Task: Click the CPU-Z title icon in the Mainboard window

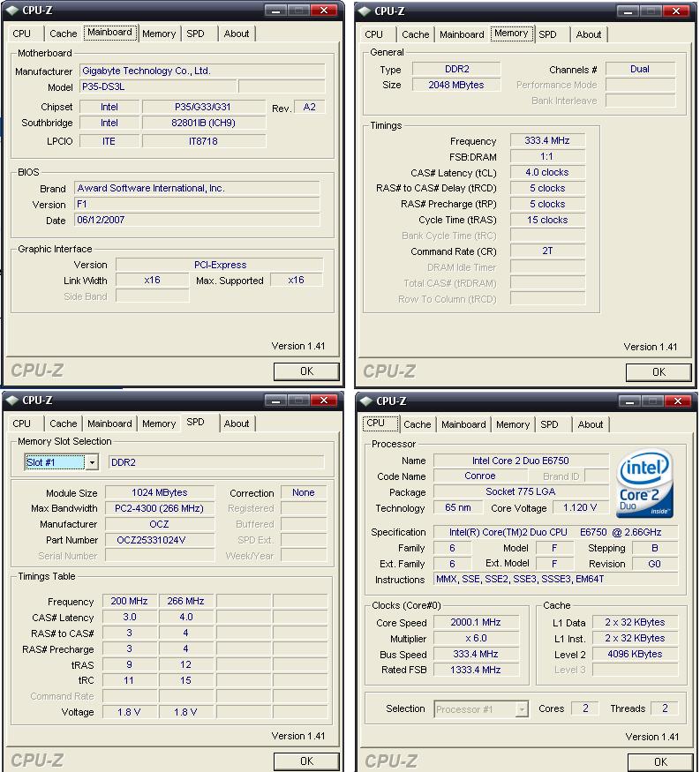Action: click(x=12, y=11)
